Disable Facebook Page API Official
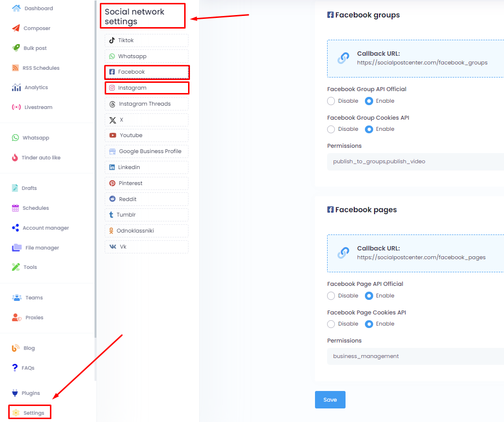This screenshot has width=504, height=422. coord(331,296)
